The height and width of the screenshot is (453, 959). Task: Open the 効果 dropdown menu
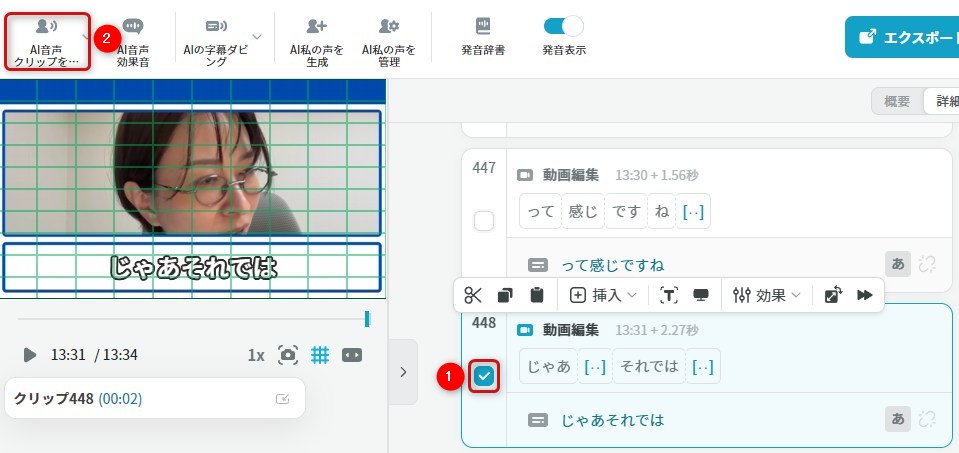pos(767,295)
